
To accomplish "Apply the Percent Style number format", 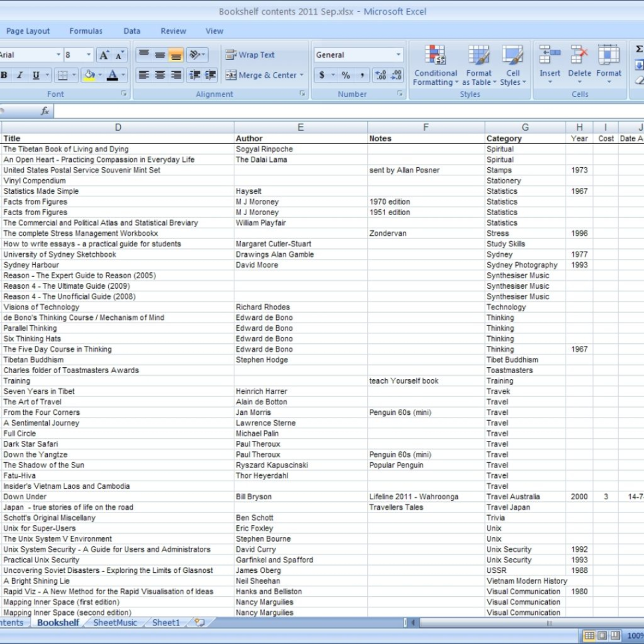I will [x=346, y=75].
